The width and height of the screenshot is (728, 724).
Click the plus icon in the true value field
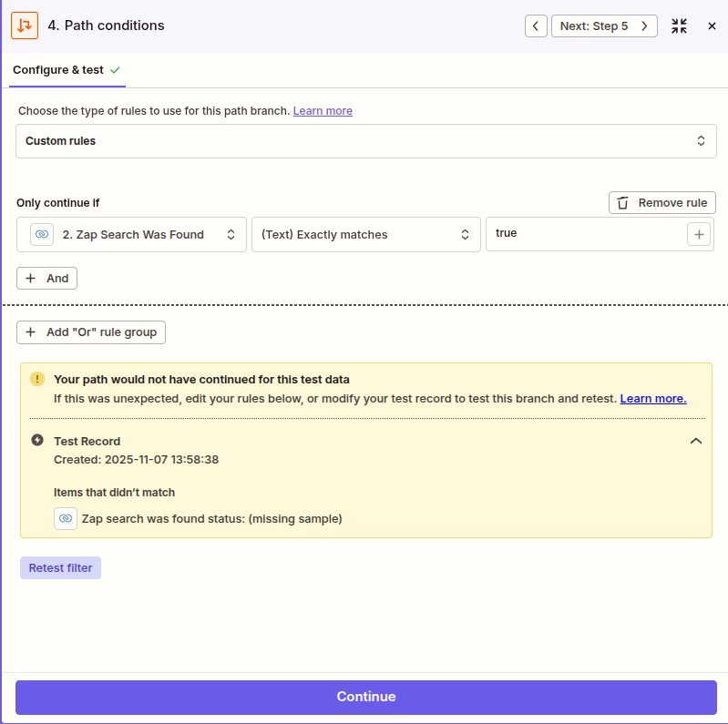click(699, 234)
